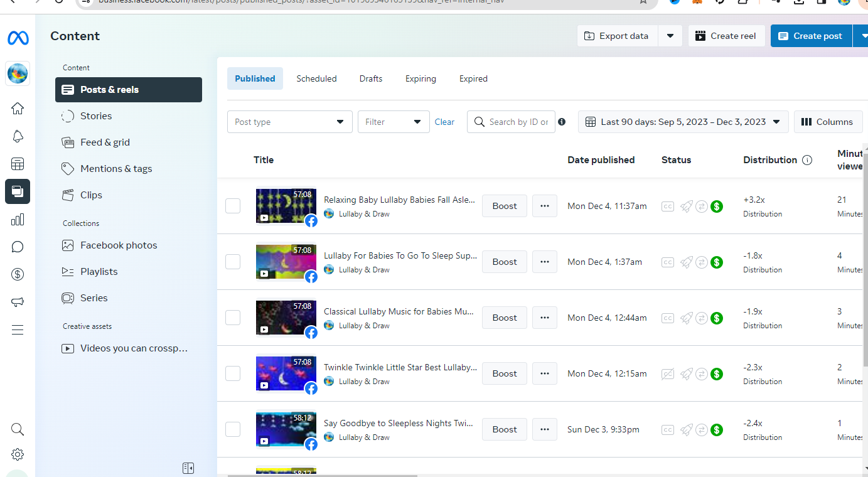The height and width of the screenshot is (477, 868).
Task: Click the sidebar Search magnifier icon
Action: tap(18, 429)
